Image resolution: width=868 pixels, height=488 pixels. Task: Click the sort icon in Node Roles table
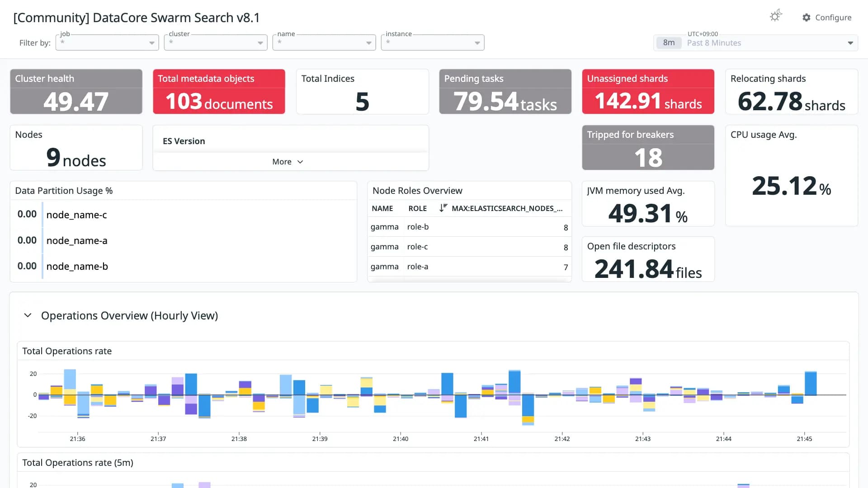point(443,208)
